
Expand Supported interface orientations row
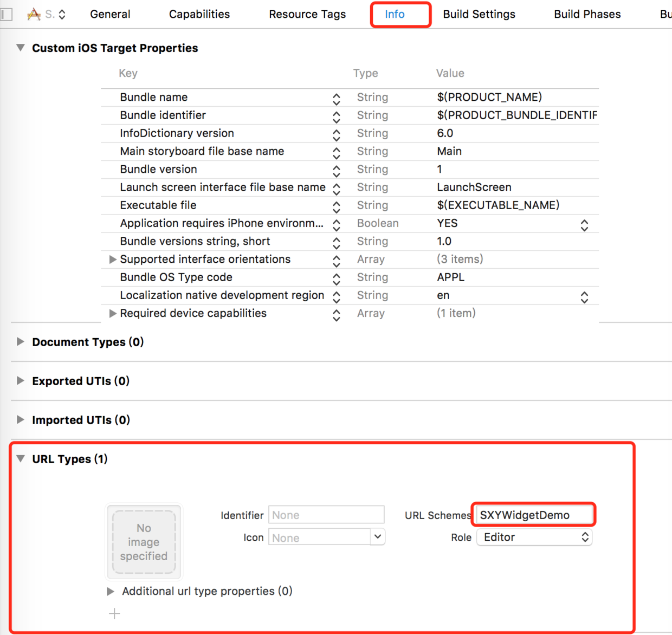coord(113,259)
